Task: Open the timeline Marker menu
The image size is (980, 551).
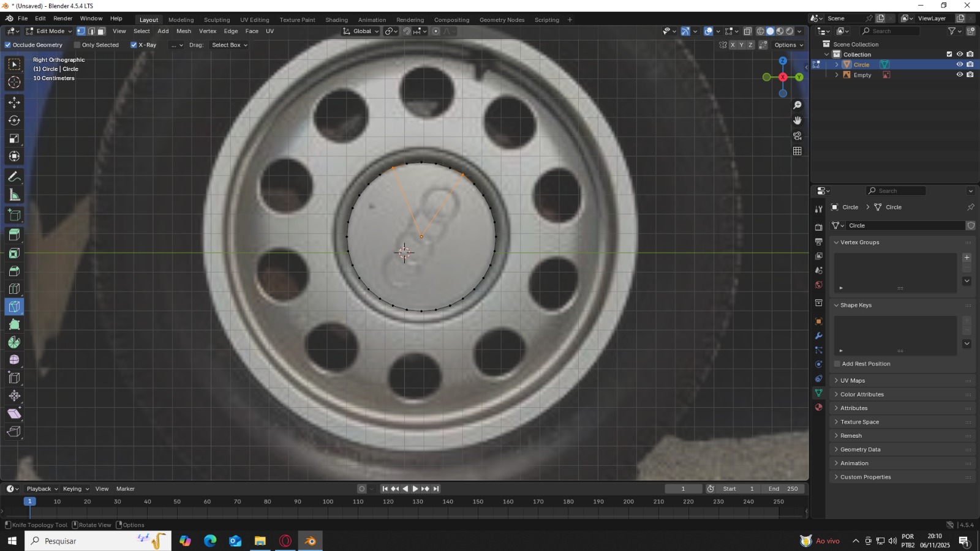Action: (126, 489)
